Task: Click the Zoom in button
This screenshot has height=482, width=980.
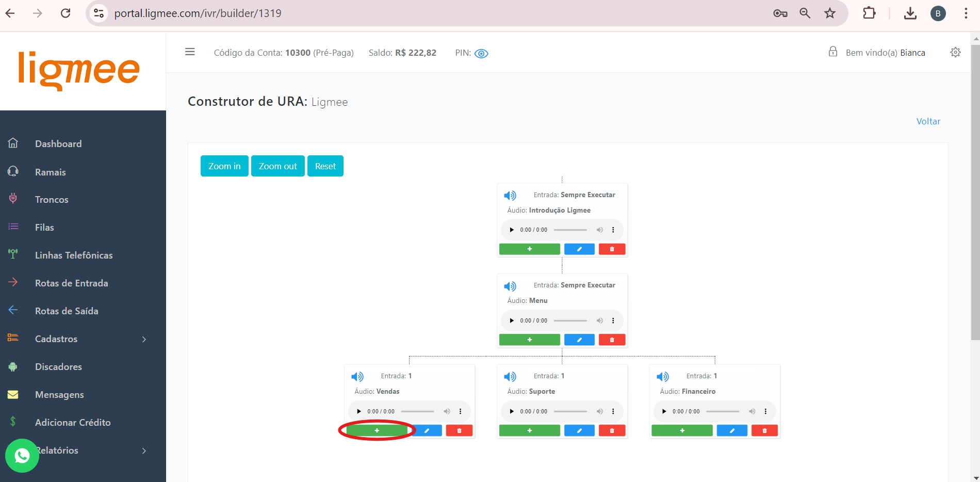Action: pyautogui.click(x=224, y=166)
